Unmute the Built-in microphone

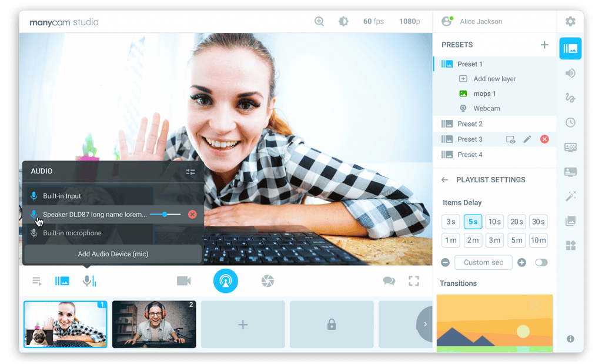click(x=34, y=233)
